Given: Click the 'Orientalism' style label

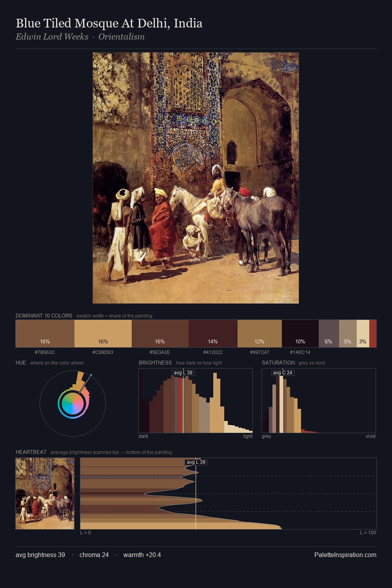Looking at the screenshot, I should [x=122, y=36].
